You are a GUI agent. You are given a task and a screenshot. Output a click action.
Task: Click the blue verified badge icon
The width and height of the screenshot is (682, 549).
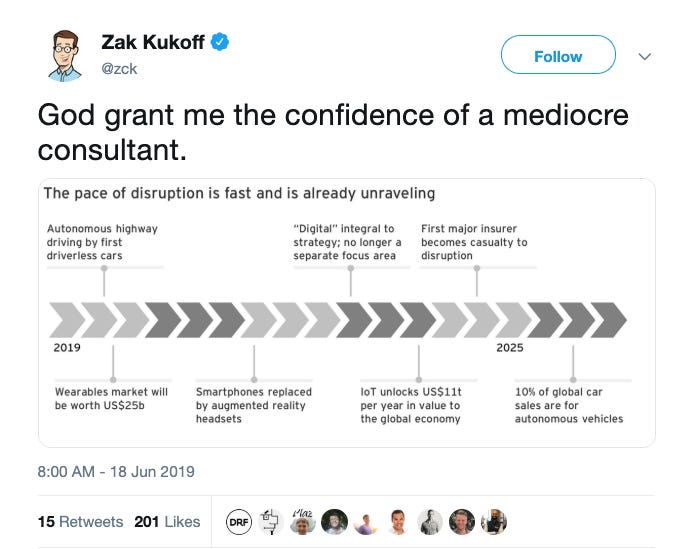(x=220, y=42)
